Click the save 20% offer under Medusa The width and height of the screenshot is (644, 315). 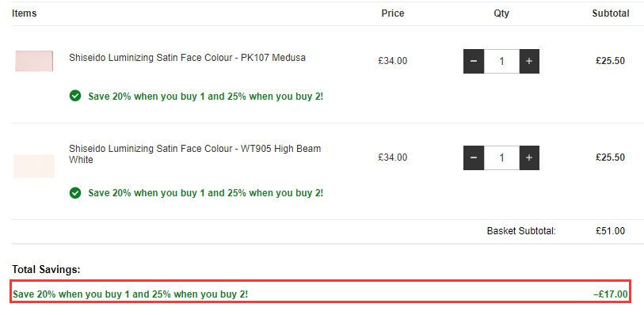click(x=206, y=97)
